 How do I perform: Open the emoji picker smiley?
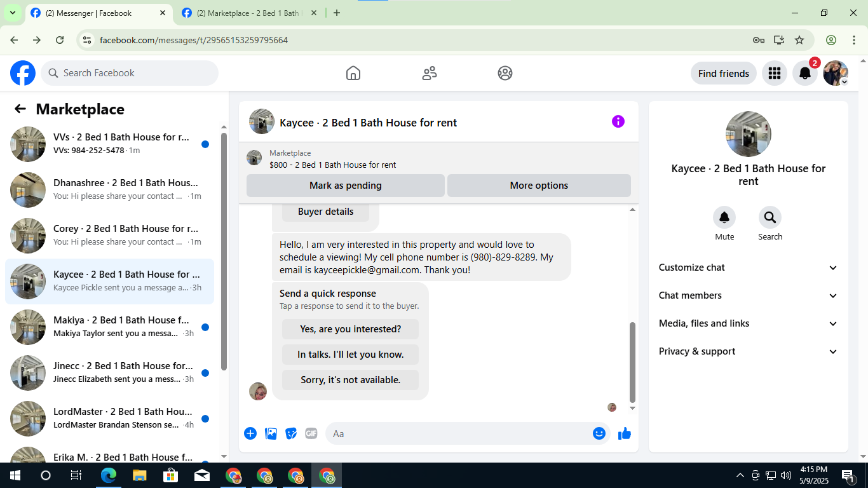click(599, 433)
